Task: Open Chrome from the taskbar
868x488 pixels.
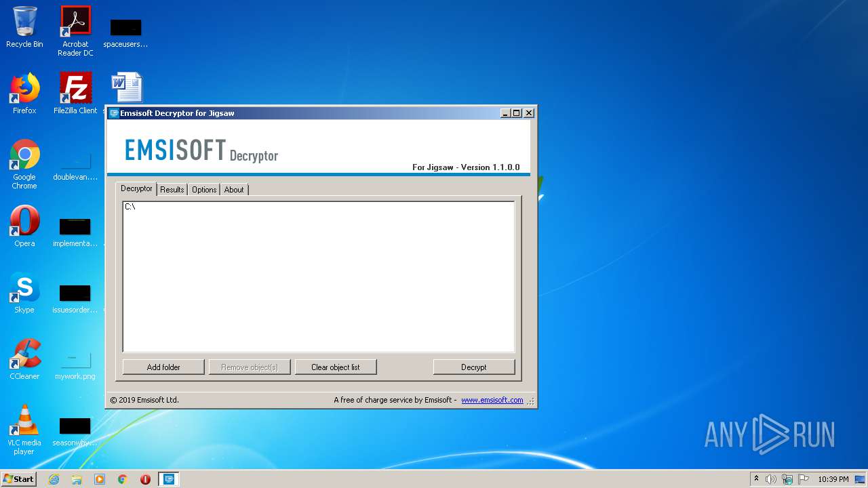Action: 123,479
